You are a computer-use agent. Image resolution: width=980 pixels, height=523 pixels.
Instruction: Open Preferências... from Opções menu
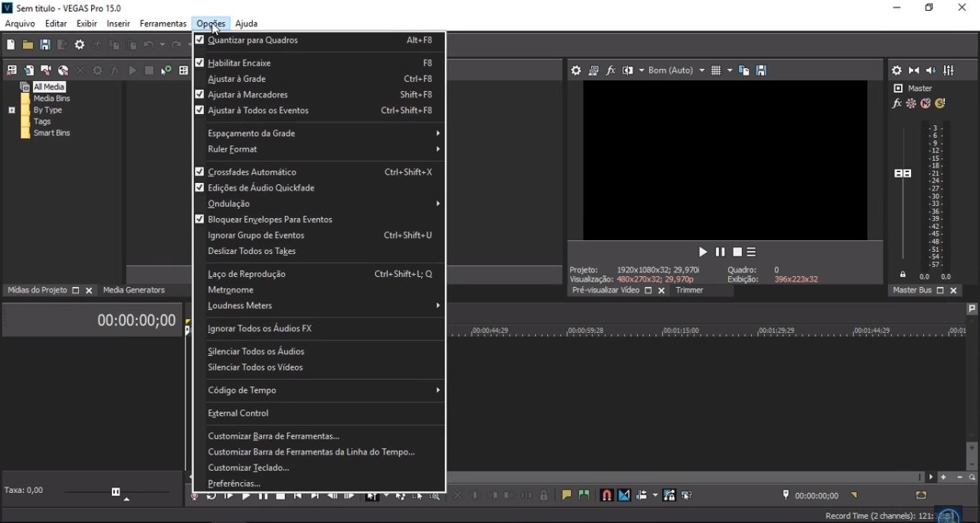click(319, 484)
